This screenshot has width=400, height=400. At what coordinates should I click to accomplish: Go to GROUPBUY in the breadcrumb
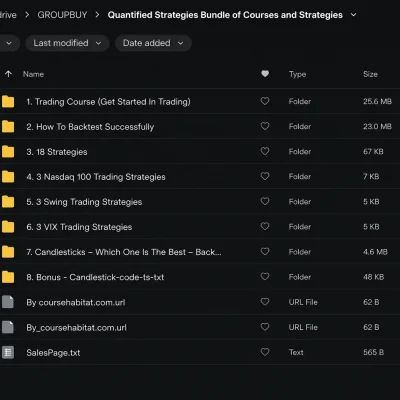point(62,15)
